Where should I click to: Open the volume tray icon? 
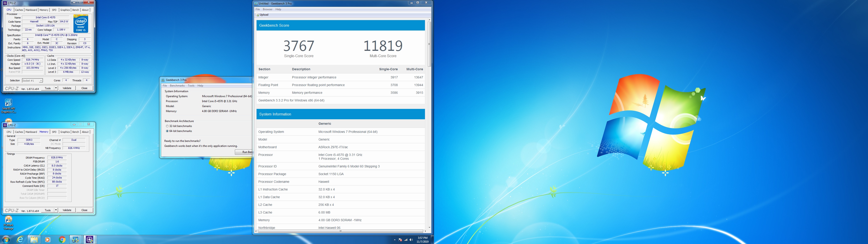tap(411, 240)
